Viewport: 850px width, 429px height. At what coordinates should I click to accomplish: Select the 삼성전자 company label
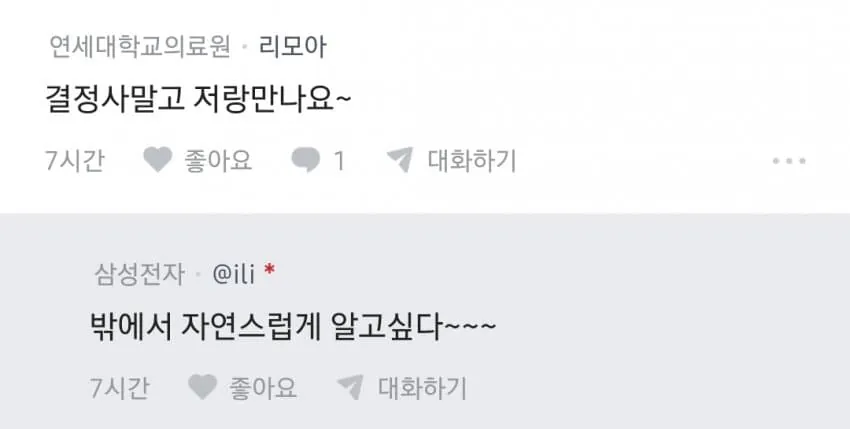140,274
